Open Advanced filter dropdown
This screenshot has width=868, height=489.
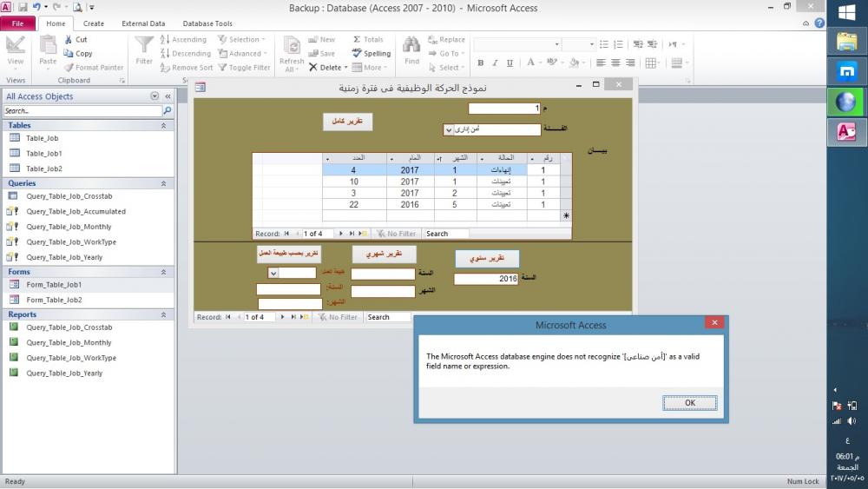tap(242, 54)
